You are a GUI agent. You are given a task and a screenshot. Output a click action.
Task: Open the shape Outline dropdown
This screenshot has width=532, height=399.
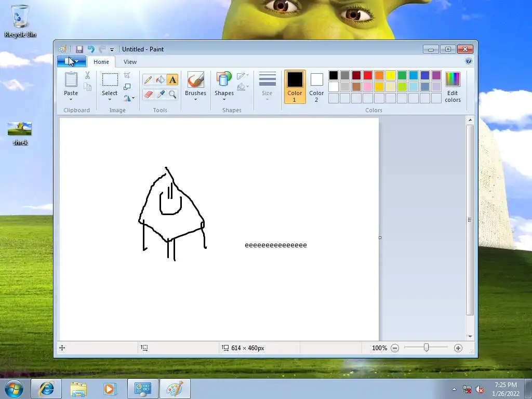pos(243,75)
